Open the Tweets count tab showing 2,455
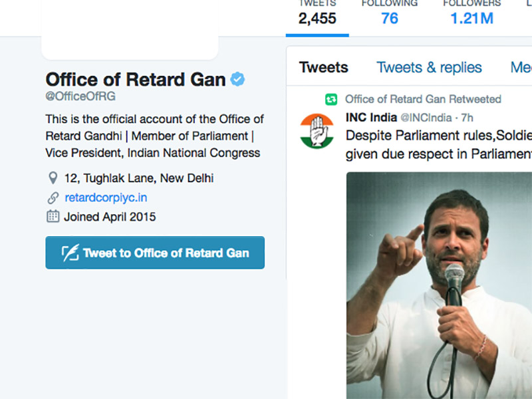 (317, 14)
